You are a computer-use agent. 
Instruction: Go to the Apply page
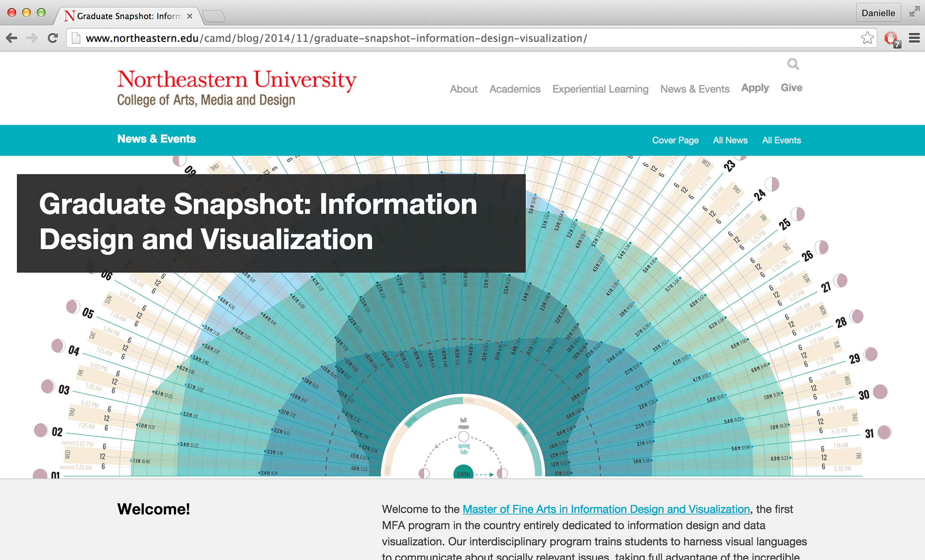754,88
